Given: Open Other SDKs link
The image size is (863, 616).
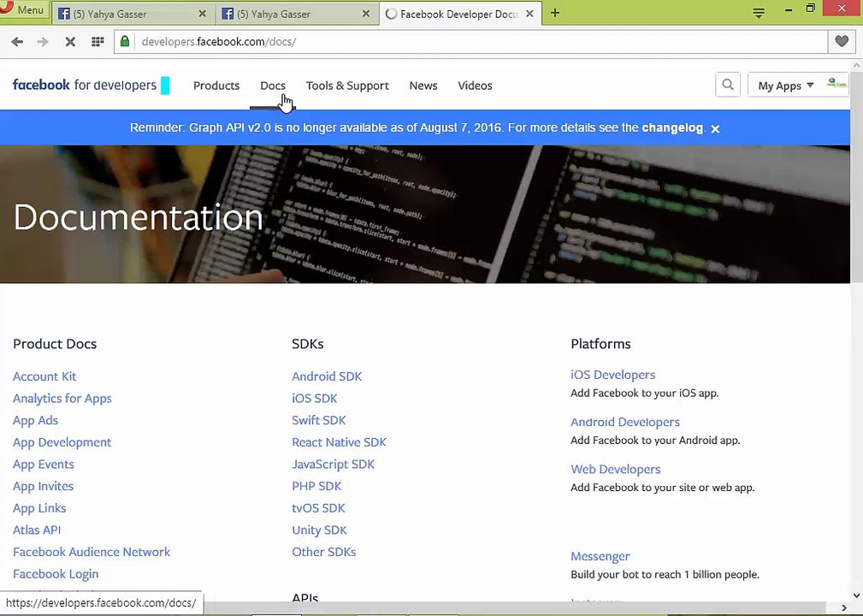Looking at the screenshot, I should [323, 552].
